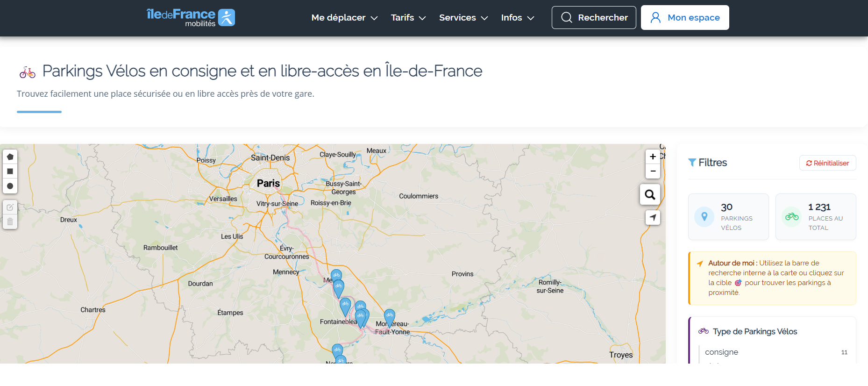Image resolution: width=868 pixels, height=386 pixels.
Task: Click the Coulommiers label on the map
Action: pos(419,196)
